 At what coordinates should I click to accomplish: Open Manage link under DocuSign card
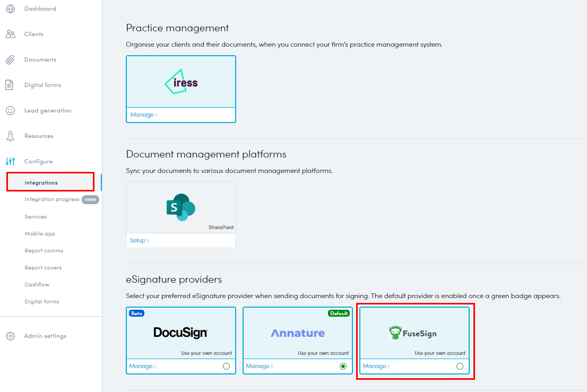[142, 367]
